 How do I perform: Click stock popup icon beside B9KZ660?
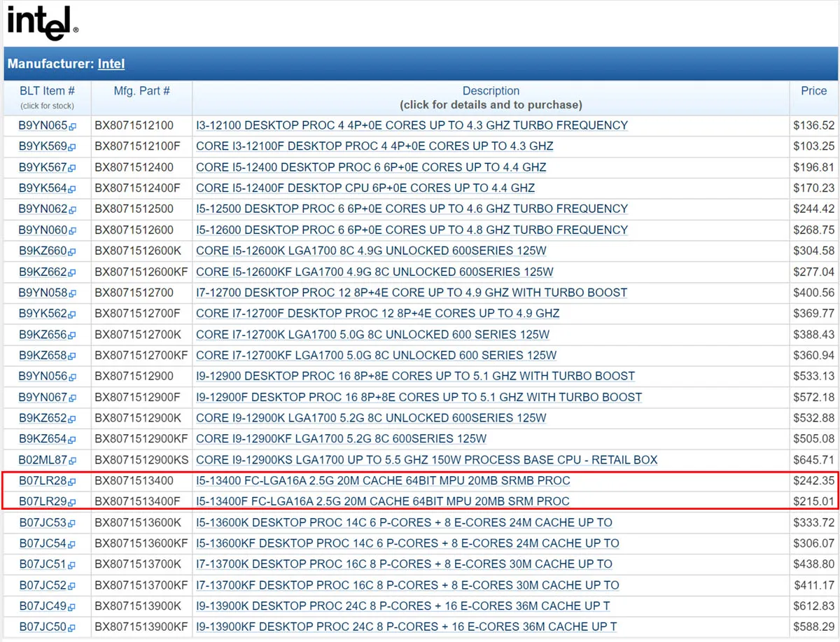click(x=72, y=252)
